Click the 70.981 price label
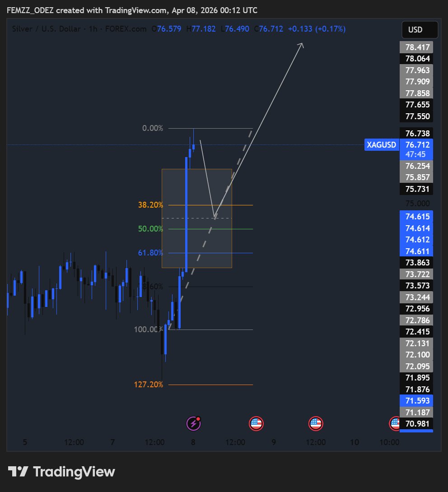The width and height of the screenshot is (448, 492). pos(416,423)
